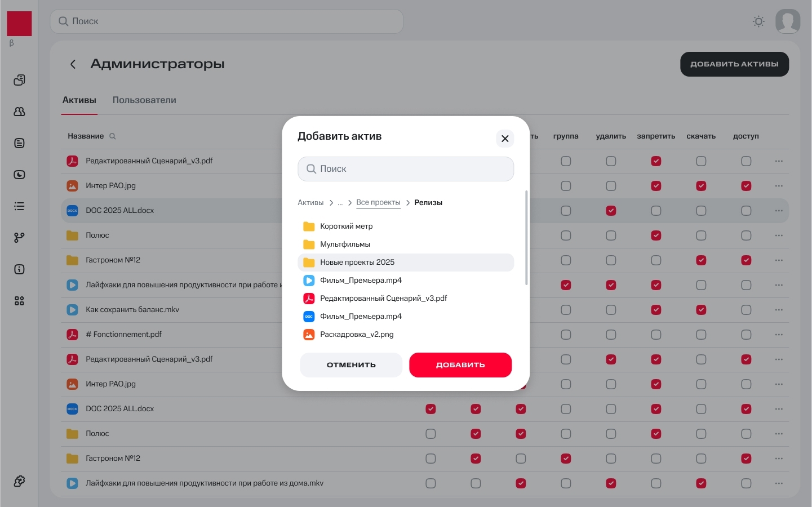Open three-dot menu for Как сохранить баланс.mkv
This screenshot has width=812, height=507.
click(x=779, y=310)
